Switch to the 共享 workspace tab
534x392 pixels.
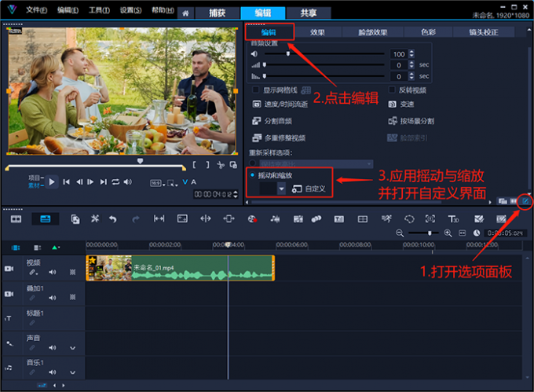[x=309, y=13]
